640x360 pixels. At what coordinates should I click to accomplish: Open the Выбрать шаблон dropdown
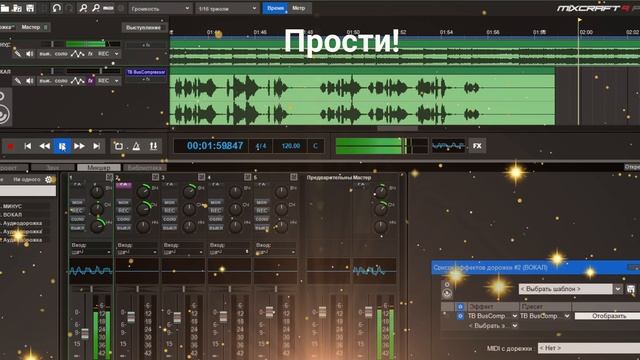click(x=570, y=289)
